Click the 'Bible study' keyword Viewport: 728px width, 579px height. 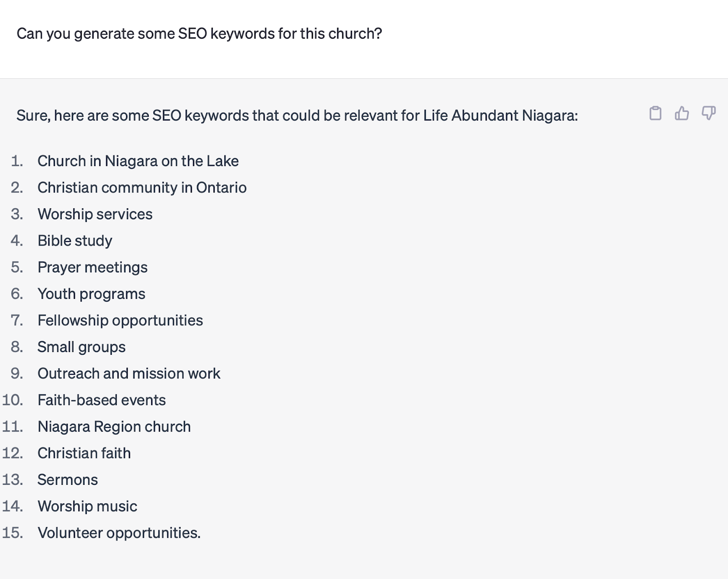tap(75, 241)
